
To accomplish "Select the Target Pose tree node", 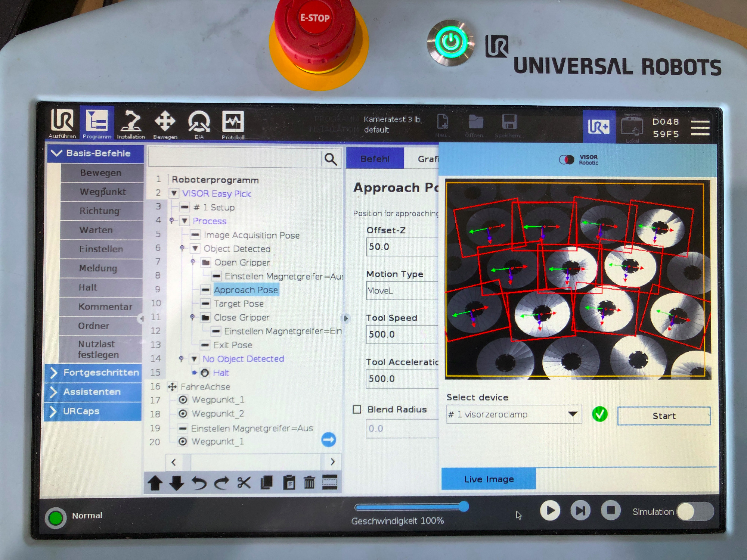I will 239,304.
